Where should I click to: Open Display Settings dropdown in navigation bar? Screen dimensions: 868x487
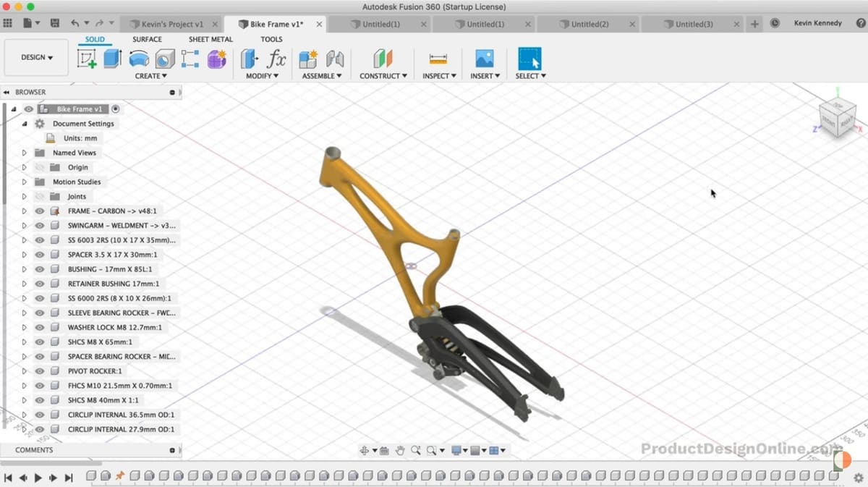pyautogui.click(x=459, y=450)
